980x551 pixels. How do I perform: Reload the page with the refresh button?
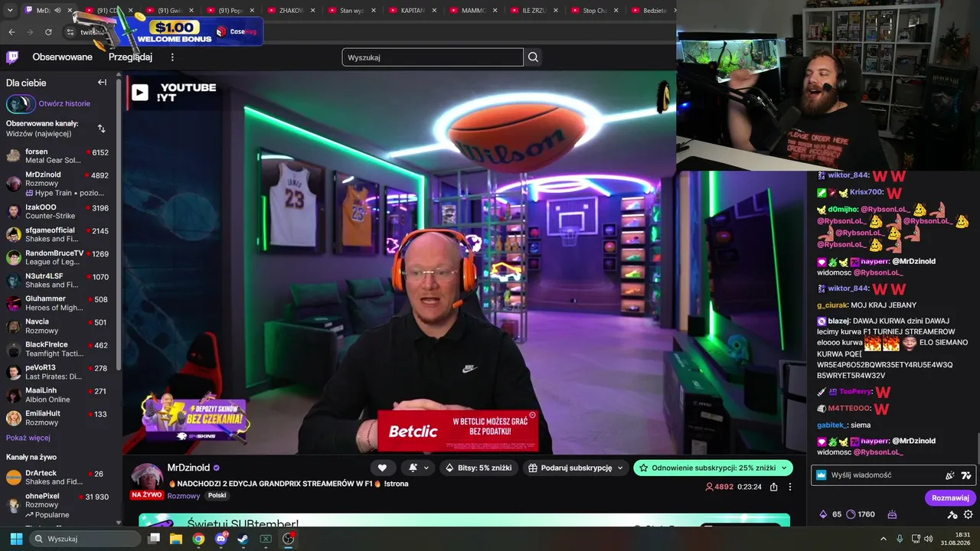(48, 32)
